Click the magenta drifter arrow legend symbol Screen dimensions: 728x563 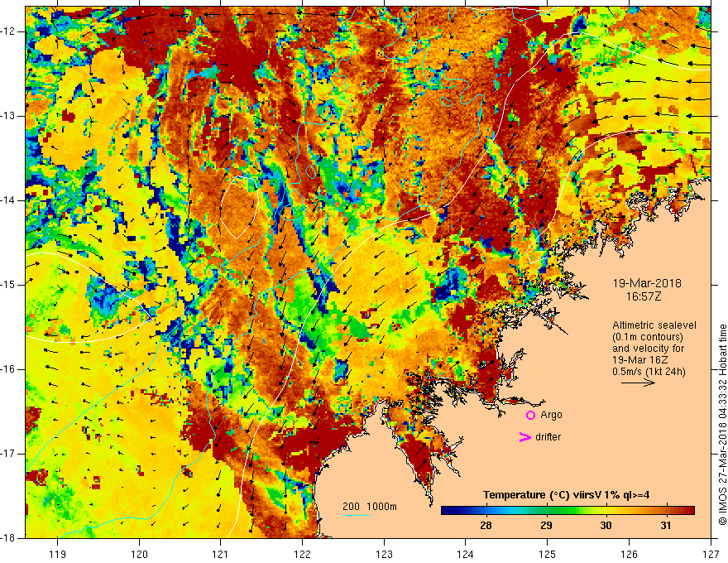[x=524, y=437]
